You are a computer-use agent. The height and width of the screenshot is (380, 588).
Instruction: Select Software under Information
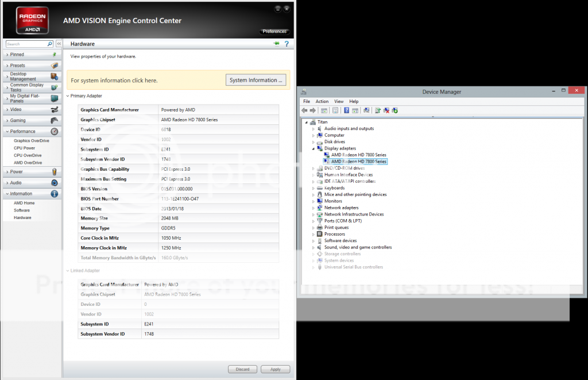pos(22,210)
